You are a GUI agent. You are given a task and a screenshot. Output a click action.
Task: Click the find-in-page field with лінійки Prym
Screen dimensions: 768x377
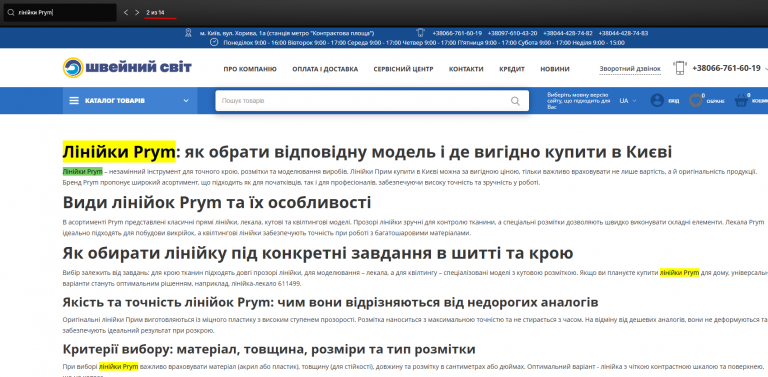60,12
